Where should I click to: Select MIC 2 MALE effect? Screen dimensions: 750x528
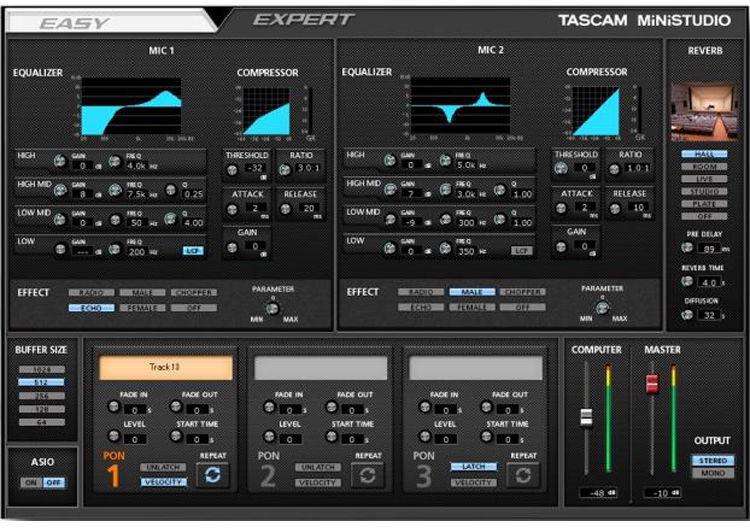(472, 292)
